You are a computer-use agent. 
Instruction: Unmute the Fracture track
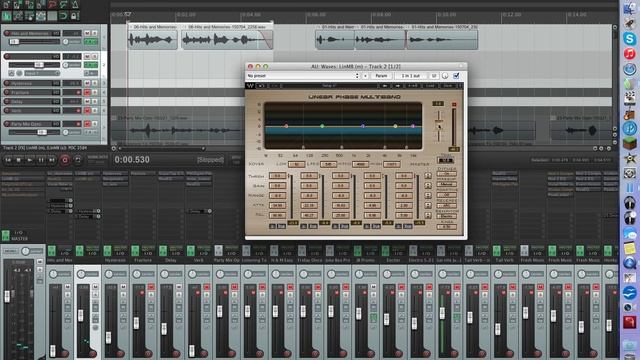click(87, 92)
